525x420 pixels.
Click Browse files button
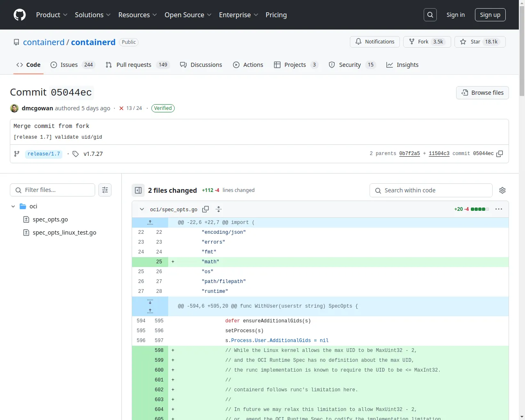coord(482,93)
